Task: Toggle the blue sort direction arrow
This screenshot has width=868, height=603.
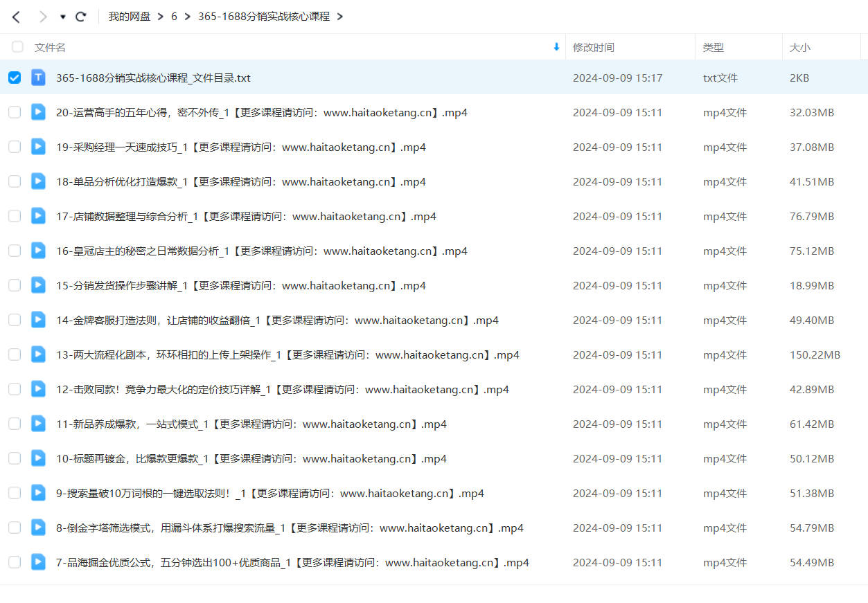Action: 556,47
